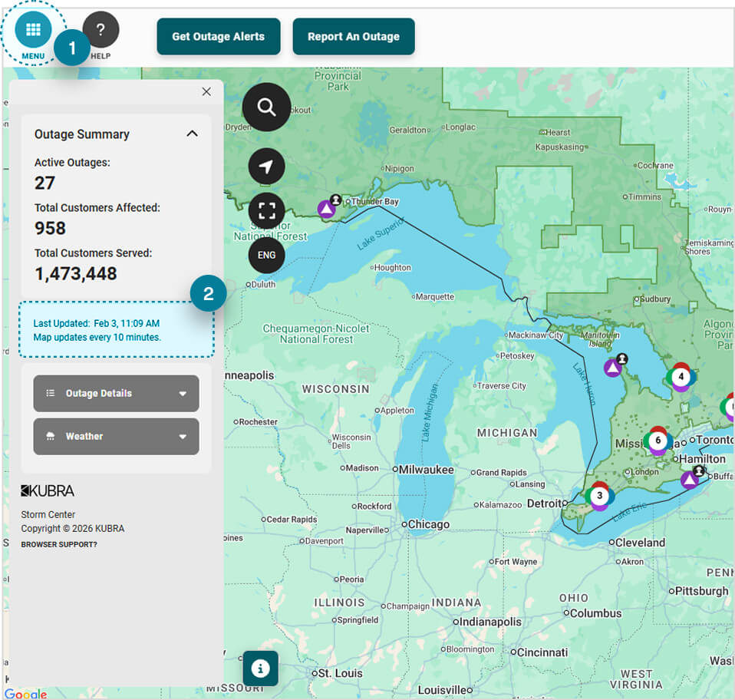This screenshot has width=735, height=700.
Task: Click the ENG language selector
Action: (x=266, y=254)
